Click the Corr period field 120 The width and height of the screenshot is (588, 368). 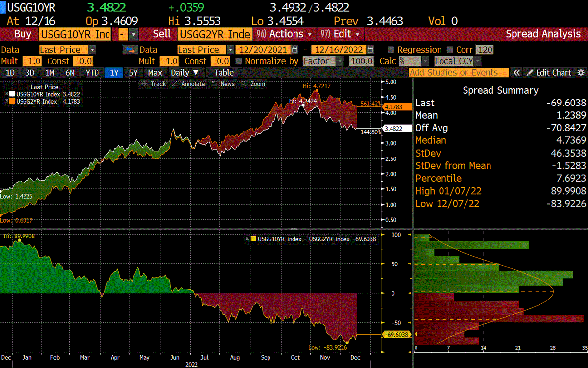(x=485, y=50)
